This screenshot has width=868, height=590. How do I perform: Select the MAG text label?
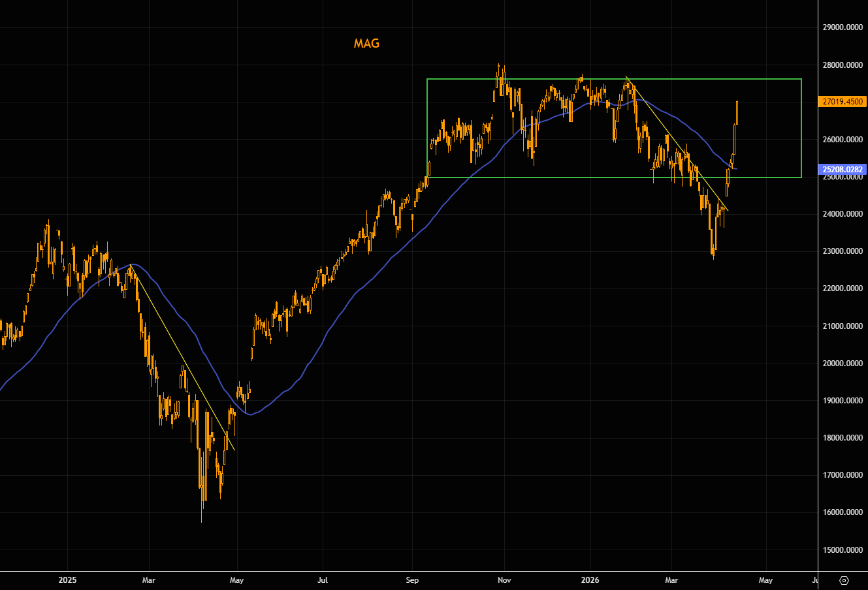[366, 44]
